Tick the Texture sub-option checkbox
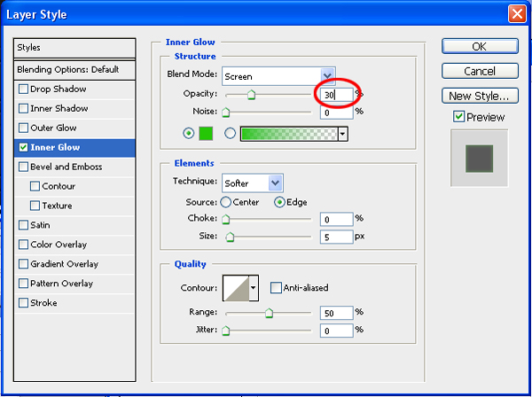 click(x=35, y=206)
